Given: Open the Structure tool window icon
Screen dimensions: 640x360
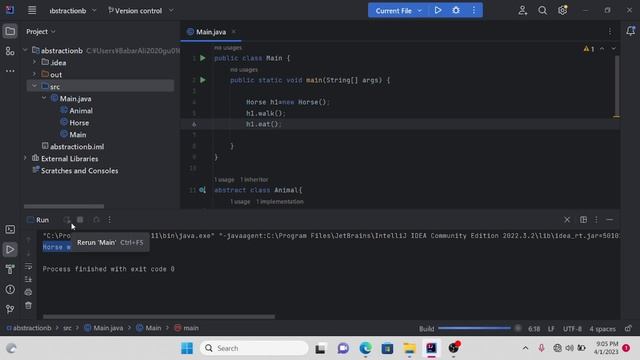Looking at the screenshot, I should 10,51.
